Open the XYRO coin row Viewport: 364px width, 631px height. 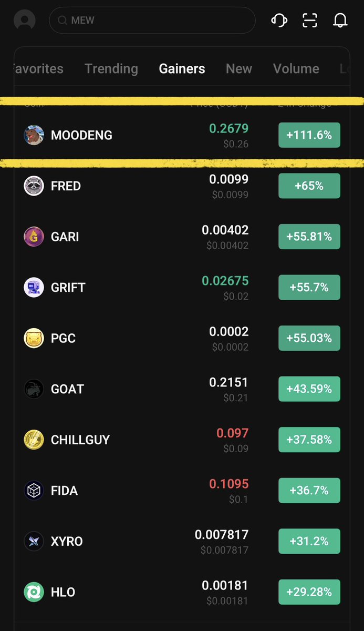[x=182, y=541]
